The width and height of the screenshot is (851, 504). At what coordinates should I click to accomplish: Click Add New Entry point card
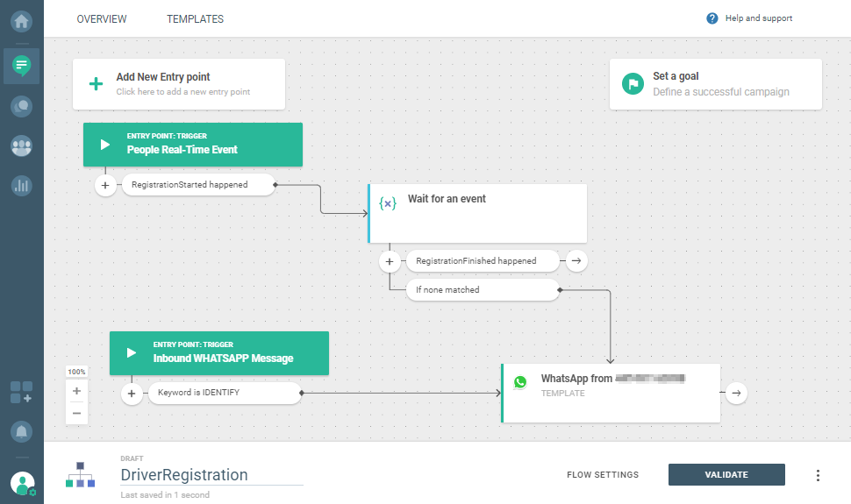179,84
